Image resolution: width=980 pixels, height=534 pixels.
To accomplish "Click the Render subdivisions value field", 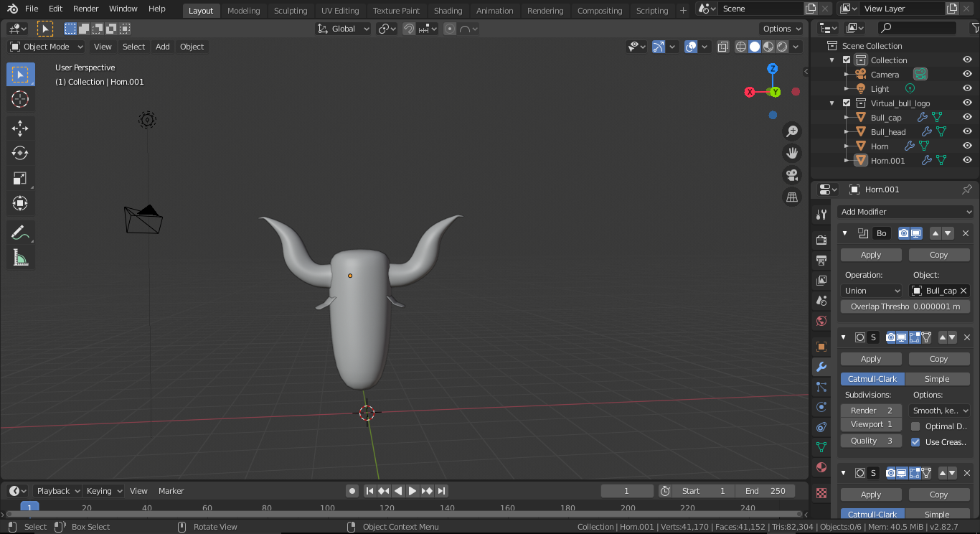I will point(871,411).
